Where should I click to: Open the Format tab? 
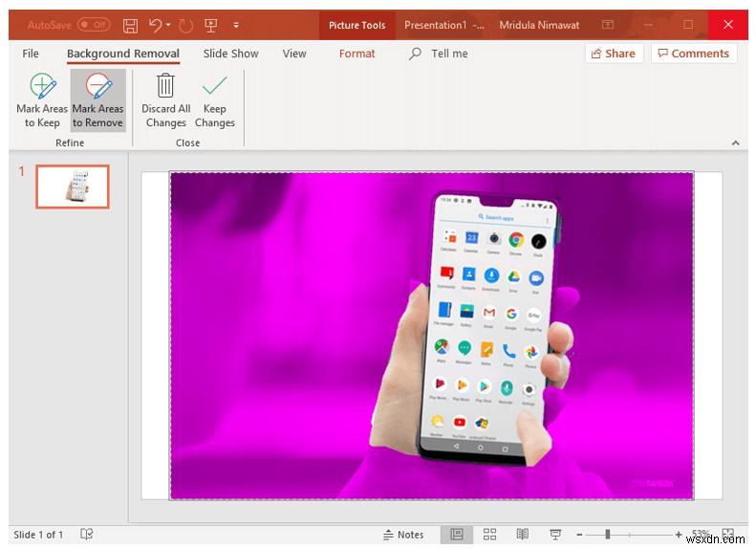coord(356,54)
